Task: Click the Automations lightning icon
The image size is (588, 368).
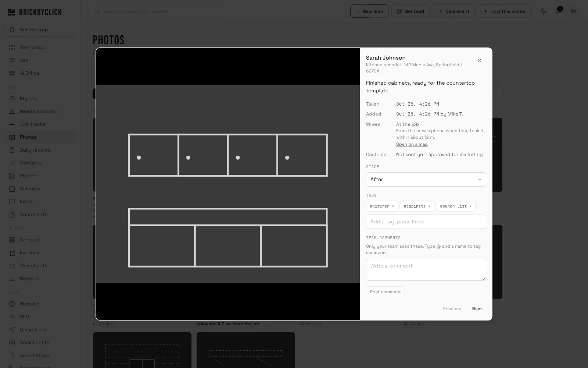Action: tap(12, 355)
